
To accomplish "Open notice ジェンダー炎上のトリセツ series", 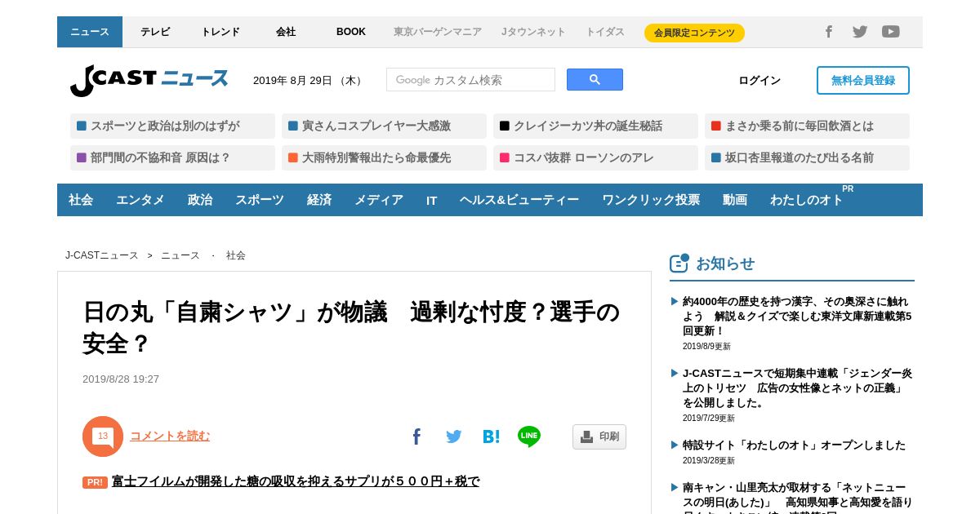I will point(797,388).
